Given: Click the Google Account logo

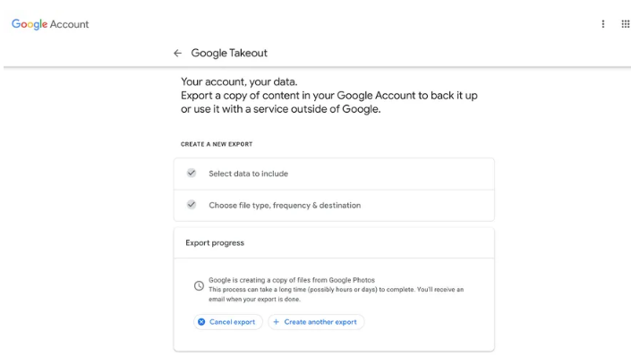Looking at the screenshot, I should (50, 24).
